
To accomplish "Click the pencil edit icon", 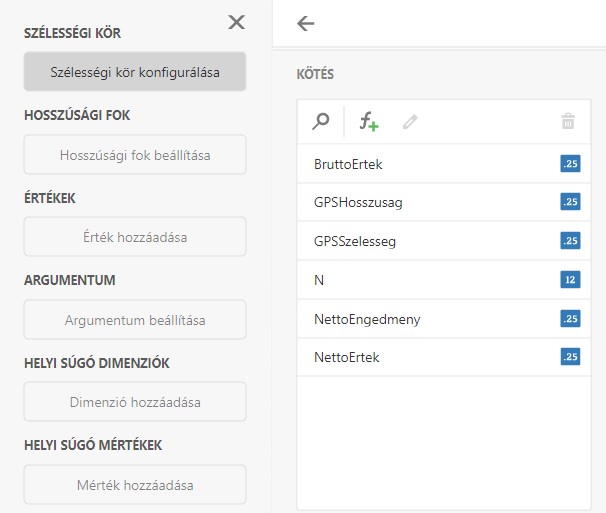I will [x=410, y=122].
